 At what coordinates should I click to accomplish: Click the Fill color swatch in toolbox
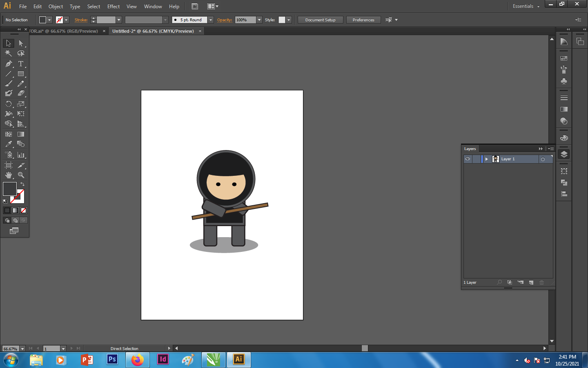(x=9, y=189)
